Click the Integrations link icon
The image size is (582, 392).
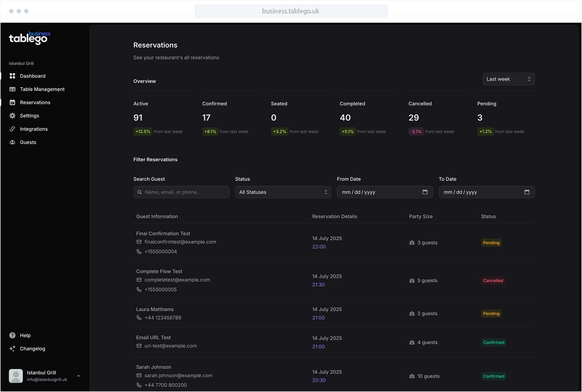coord(13,129)
